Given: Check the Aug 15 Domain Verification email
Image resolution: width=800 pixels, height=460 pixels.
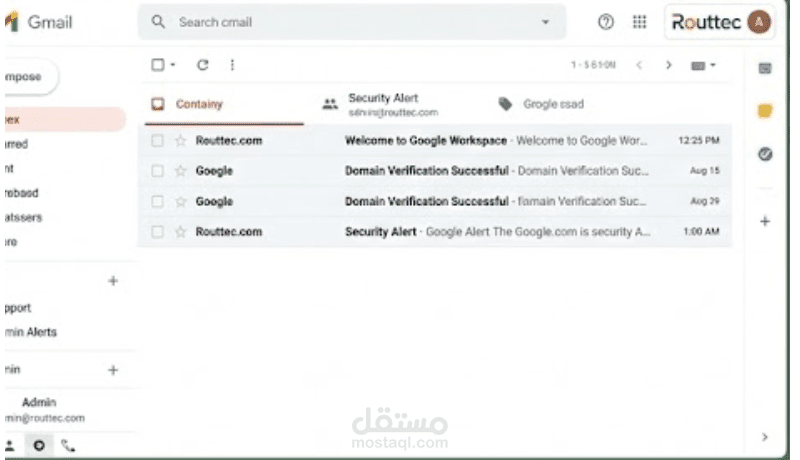Looking at the screenshot, I should [x=158, y=171].
